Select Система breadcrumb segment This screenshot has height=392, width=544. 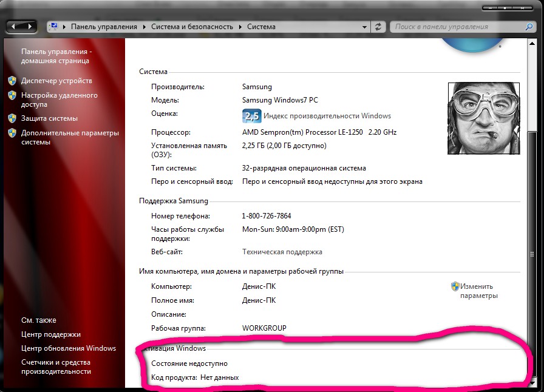pyautogui.click(x=261, y=27)
